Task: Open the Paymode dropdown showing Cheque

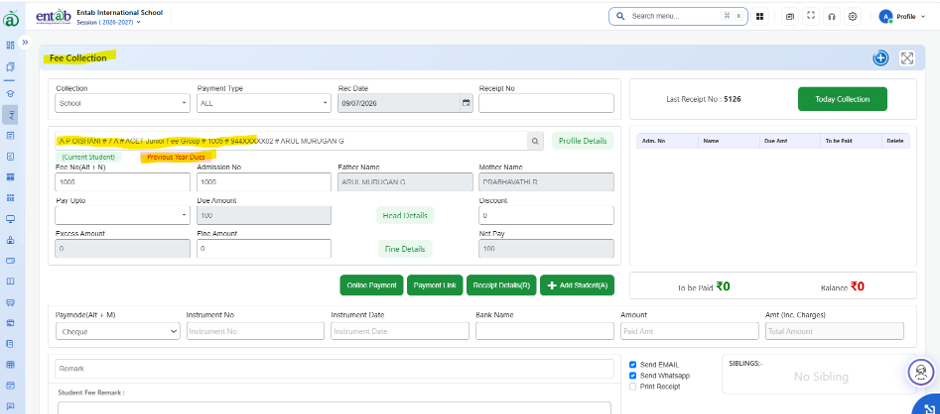Action: tap(118, 331)
